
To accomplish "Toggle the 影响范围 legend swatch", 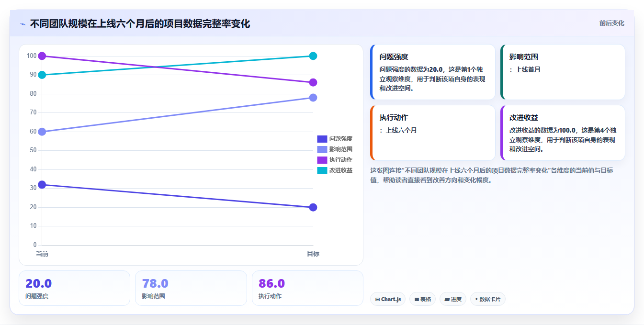I will coord(322,149).
